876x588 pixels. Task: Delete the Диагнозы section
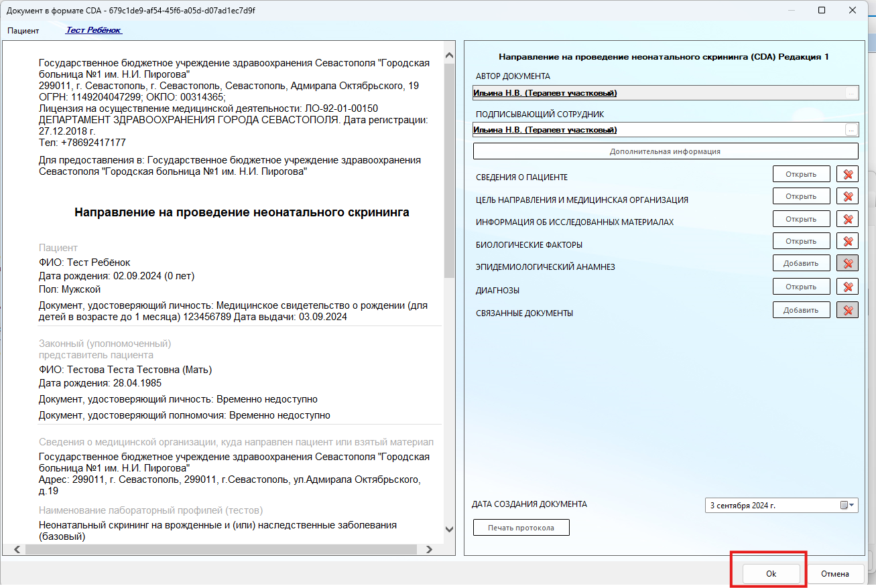pos(847,287)
